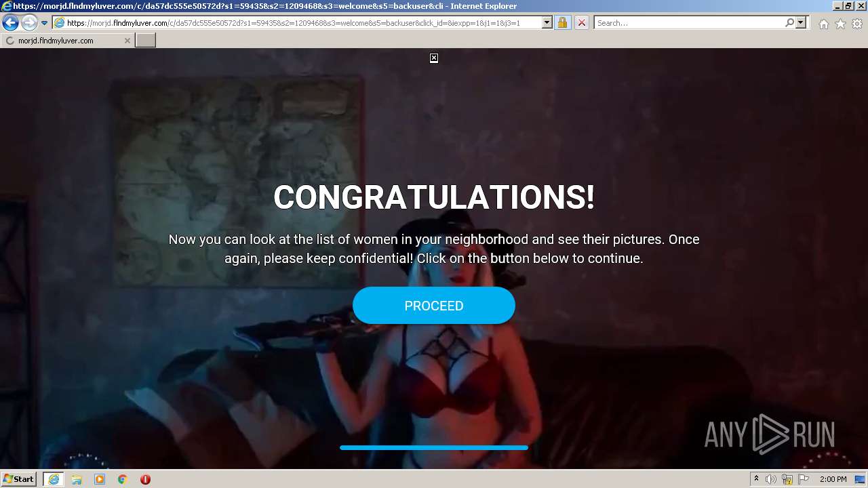The width and height of the screenshot is (868, 488).
Task: Go back with the browser Back arrow
Action: click(10, 22)
